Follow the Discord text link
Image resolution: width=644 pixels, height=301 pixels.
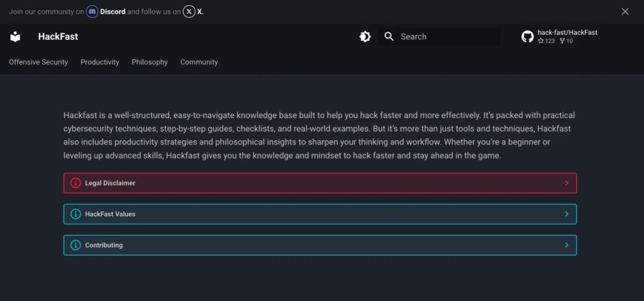[x=113, y=12]
